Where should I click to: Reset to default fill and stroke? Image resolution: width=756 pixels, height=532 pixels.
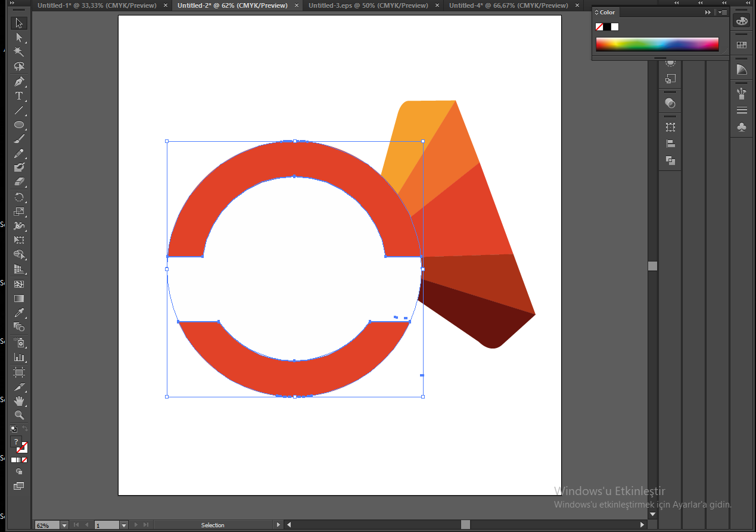(14, 428)
